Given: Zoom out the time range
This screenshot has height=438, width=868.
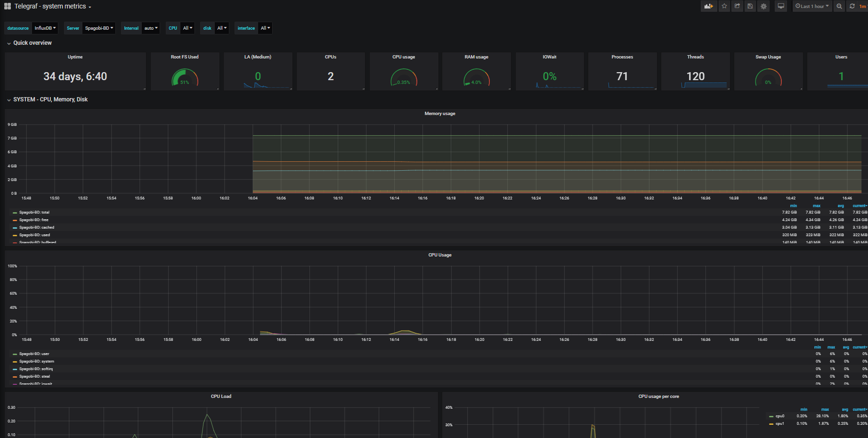Looking at the screenshot, I should click(x=839, y=6).
